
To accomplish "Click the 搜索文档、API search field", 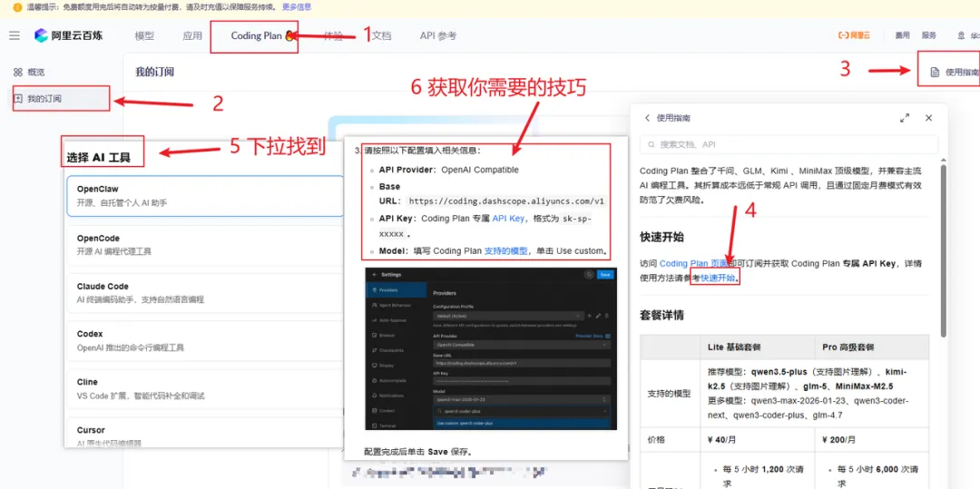I will pos(789,144).
